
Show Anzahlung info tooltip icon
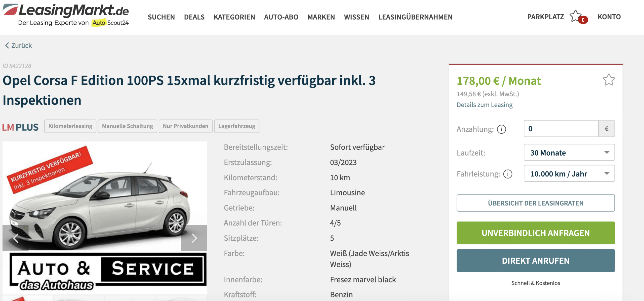tap(501, 129)
